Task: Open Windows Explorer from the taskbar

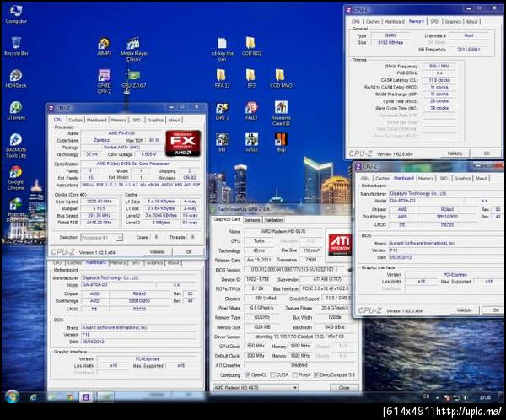Action: pyautogui.click(x=51, y=397)
